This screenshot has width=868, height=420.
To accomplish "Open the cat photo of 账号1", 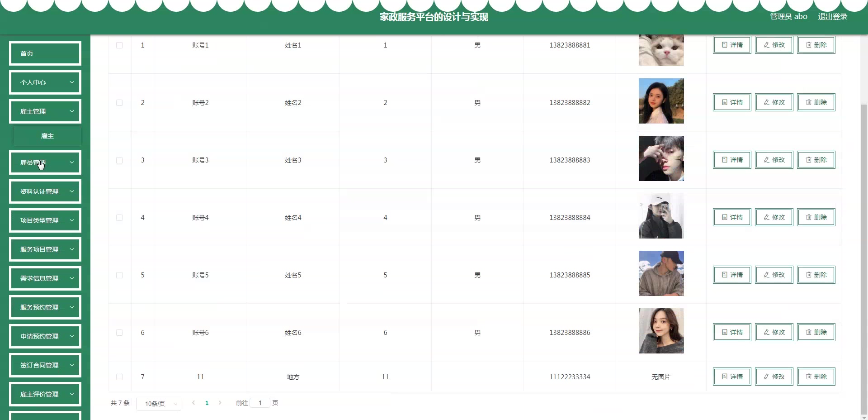I will coord(661,50).
